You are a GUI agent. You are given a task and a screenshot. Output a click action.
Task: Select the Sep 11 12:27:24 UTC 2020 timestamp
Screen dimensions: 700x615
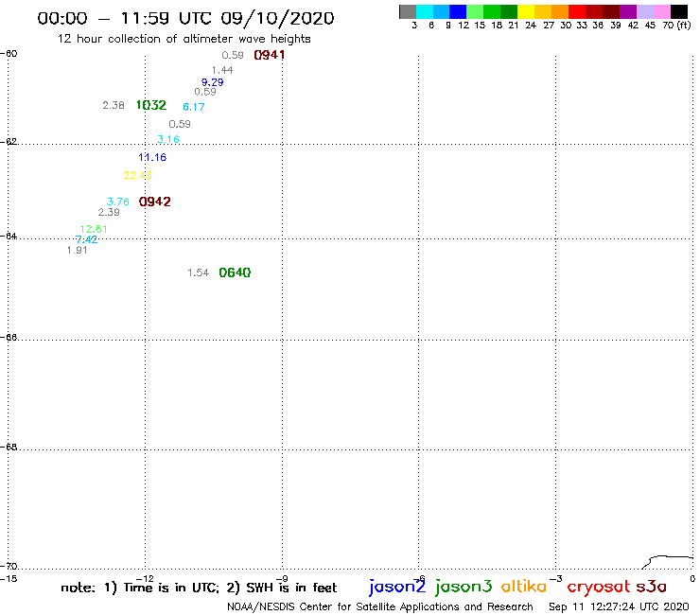(619, 607)
